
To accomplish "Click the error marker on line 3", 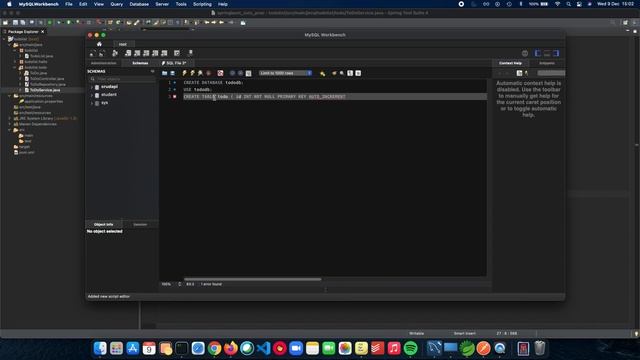I will [175, 97].
